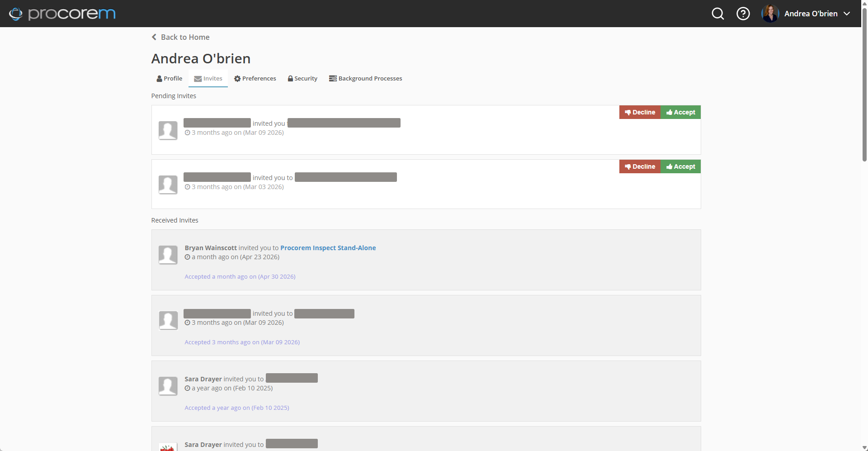This screenshot has height=451, width=868.
Task: Click the Procorem logo
Action: (62, 14)
